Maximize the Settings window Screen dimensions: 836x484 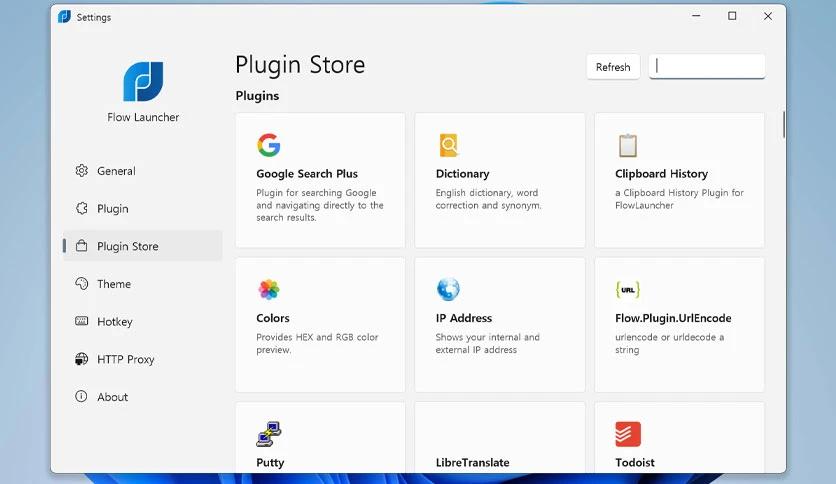(732, 16)
